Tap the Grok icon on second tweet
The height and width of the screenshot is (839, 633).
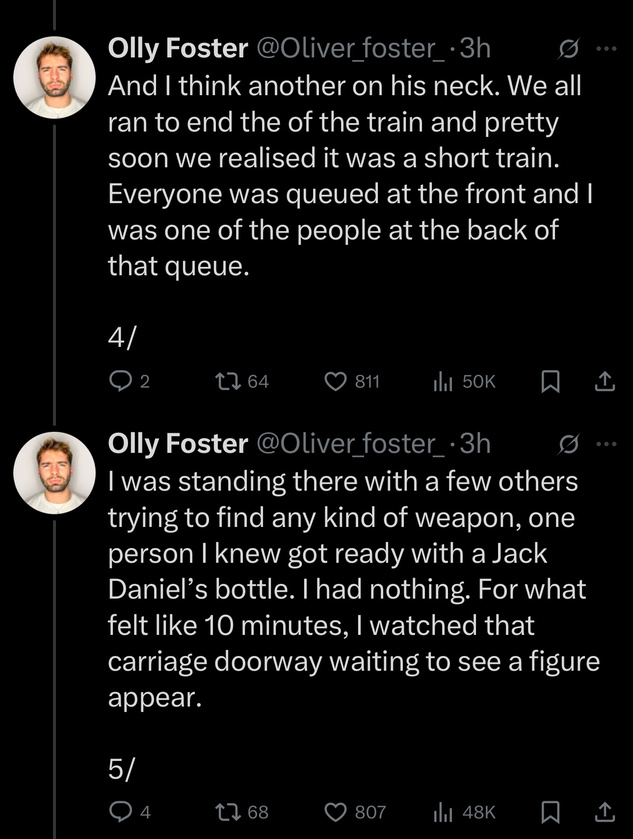[x=568, y=443]
